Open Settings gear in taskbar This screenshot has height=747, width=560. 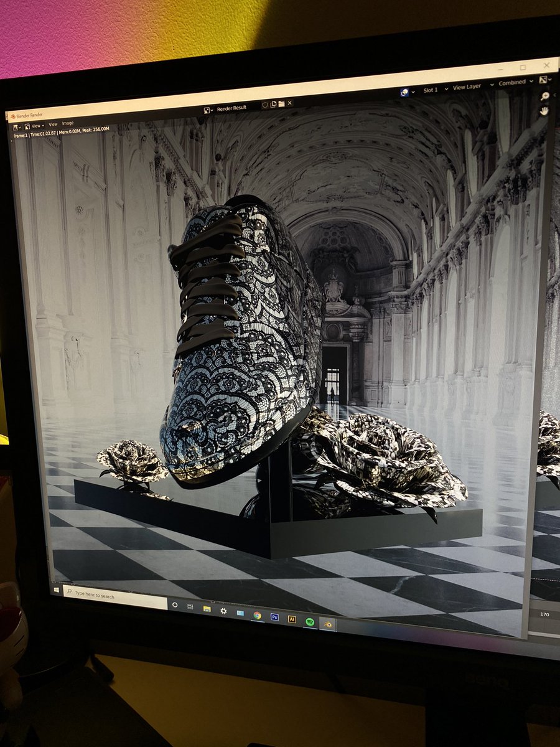coord(223,611)
